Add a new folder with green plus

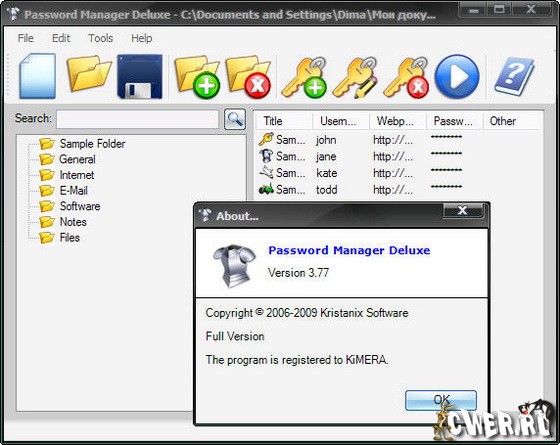[x=197, y=76]
